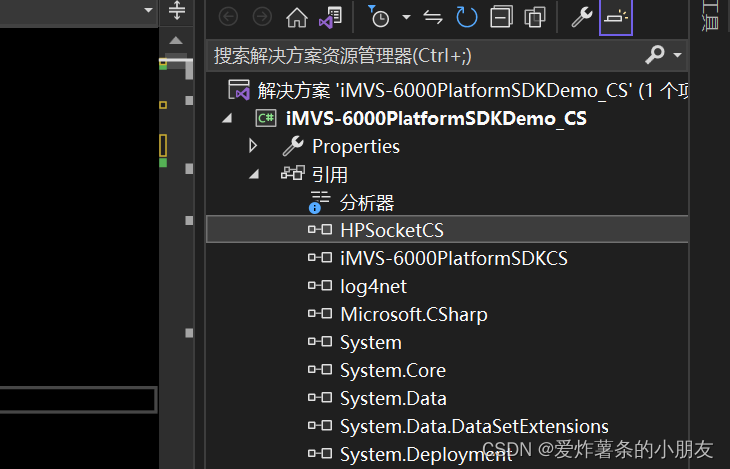The width and height of the screenshot is (730, 469).
Task: Click the Properties wrench icon in tree
Action: (293, 146)
